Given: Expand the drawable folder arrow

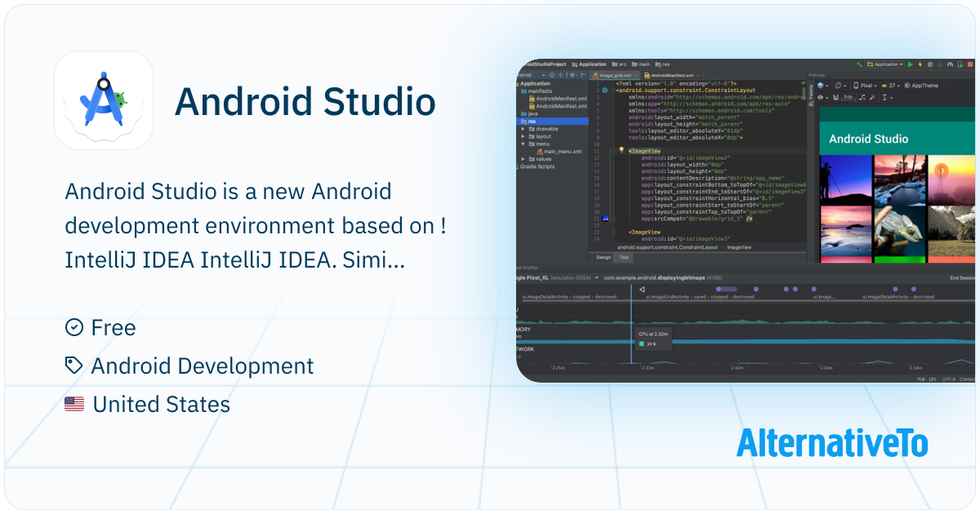Looking at the screenshot, I should pos(523,129).
